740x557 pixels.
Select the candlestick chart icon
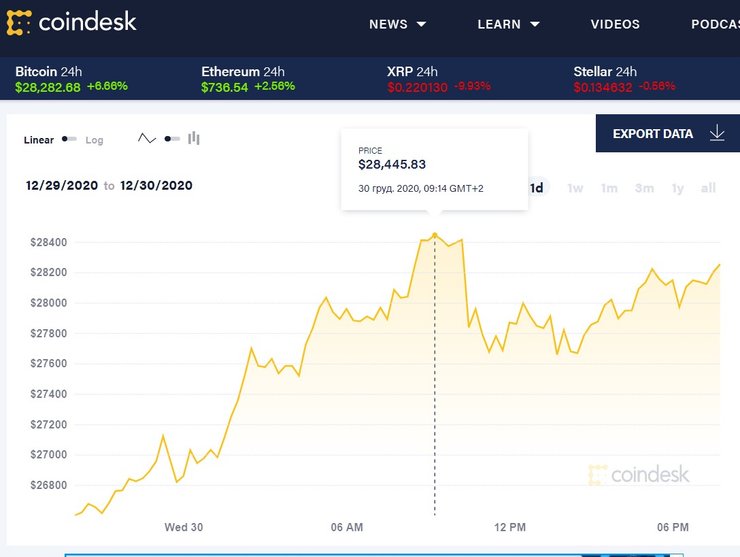pyautogui.click(x=193, y=138)
